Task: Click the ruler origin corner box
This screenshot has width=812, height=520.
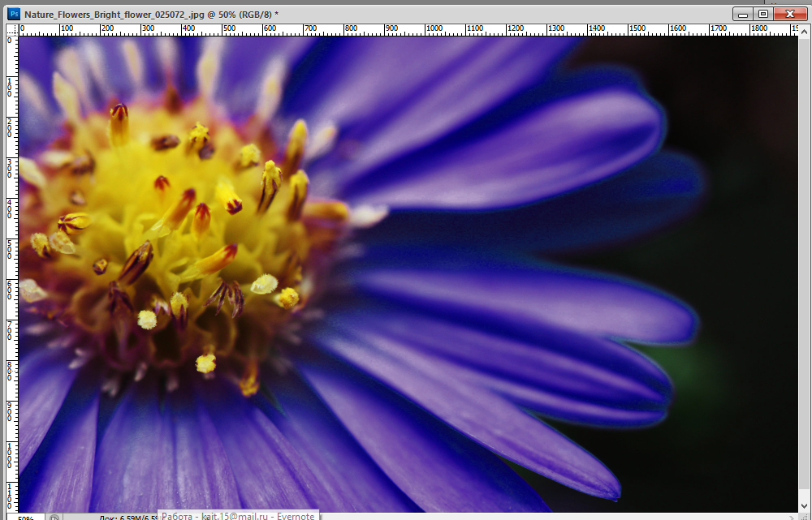Action: 12,30
